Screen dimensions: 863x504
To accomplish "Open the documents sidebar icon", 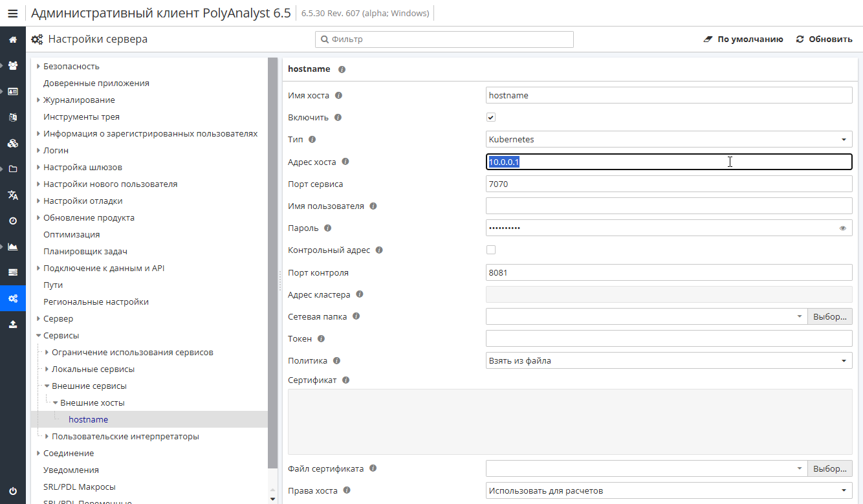I will [13, 117].
